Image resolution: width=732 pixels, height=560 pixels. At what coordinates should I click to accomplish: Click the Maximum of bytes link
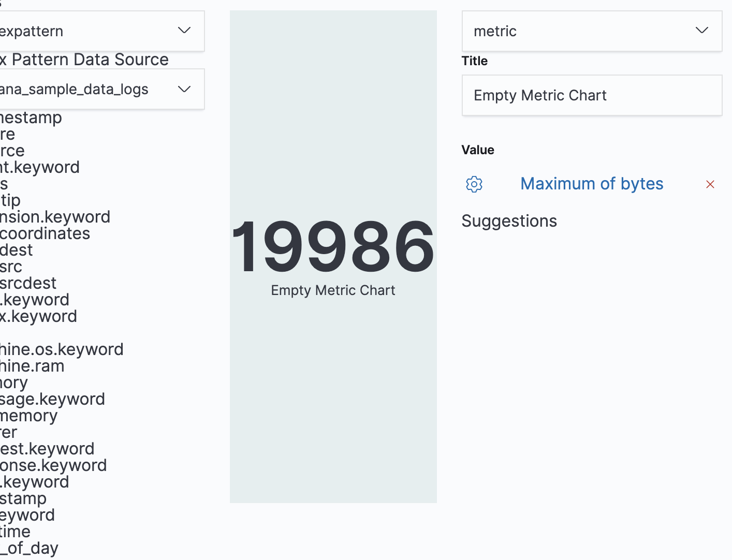pos(592,184)
